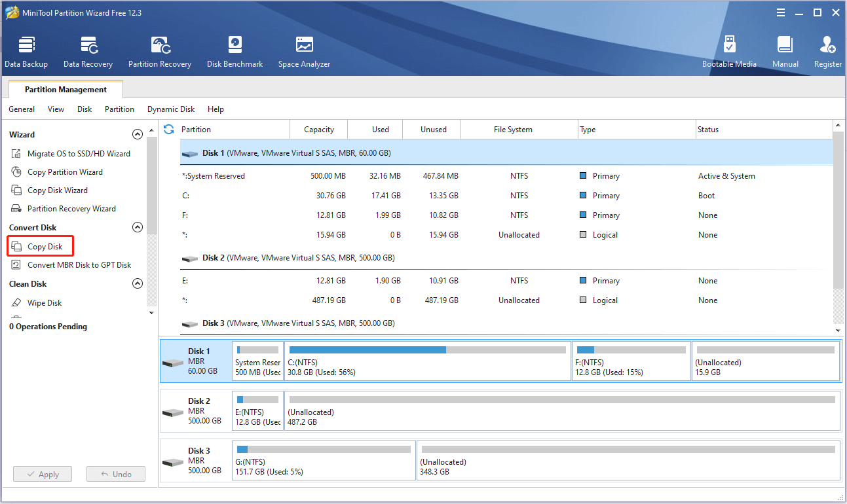Create Bootable Media
Screen dimensions: 847x504
point(729,52)
